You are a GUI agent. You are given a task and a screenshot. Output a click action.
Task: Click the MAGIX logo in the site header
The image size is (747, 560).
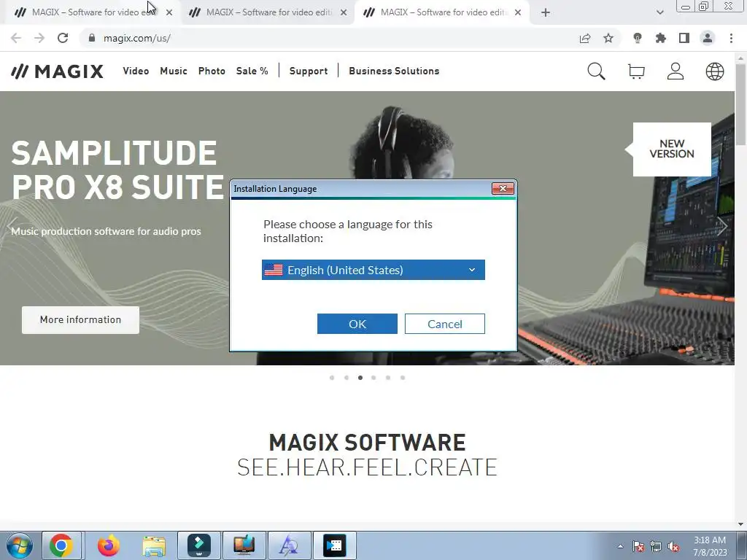pyautogui.click(x=57, y=71)
